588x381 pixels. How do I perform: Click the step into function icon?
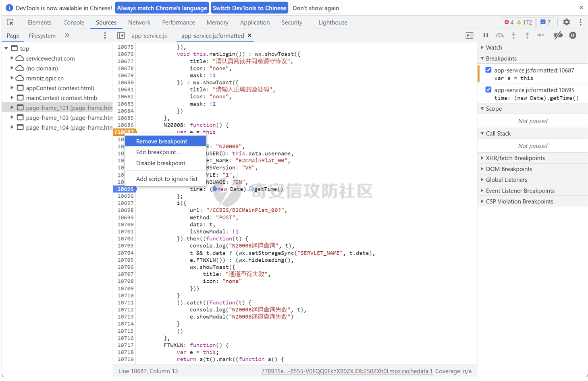[x=513, y=35]
